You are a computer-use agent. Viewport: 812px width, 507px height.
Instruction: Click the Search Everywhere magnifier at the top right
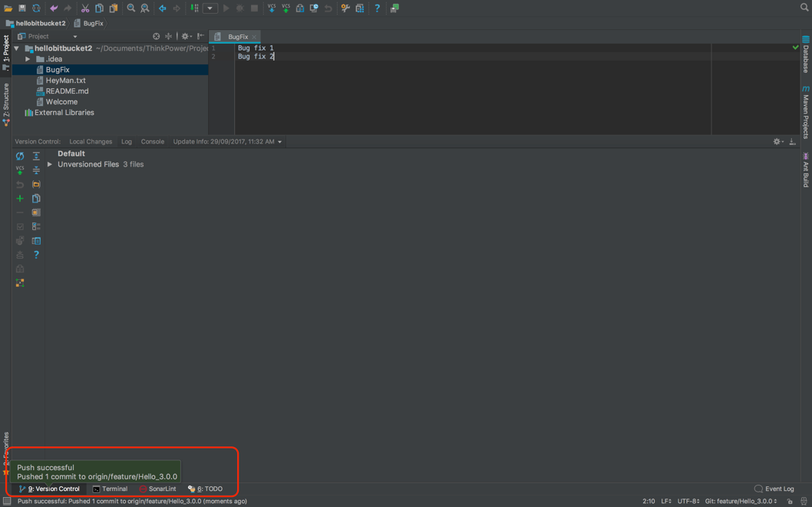[805, 7]
